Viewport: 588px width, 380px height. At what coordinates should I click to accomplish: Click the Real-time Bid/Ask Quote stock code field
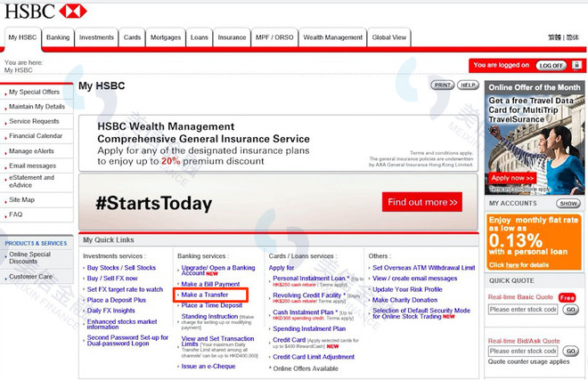coord(523,352)
